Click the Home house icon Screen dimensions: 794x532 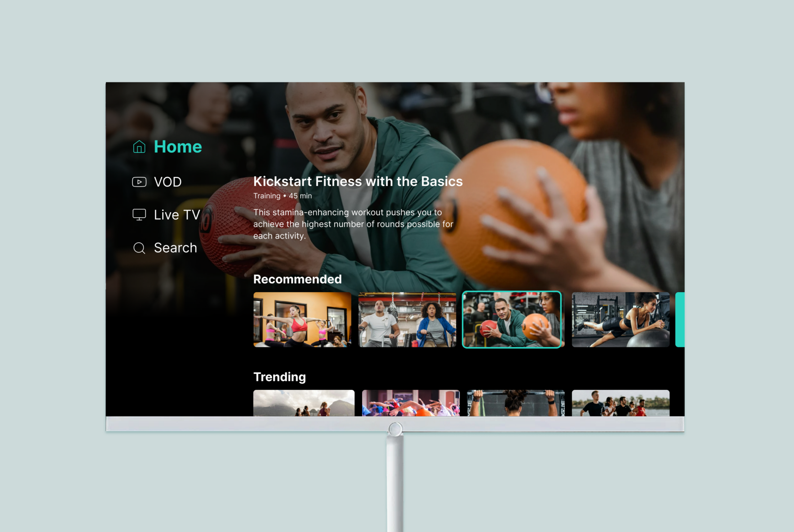139,147
